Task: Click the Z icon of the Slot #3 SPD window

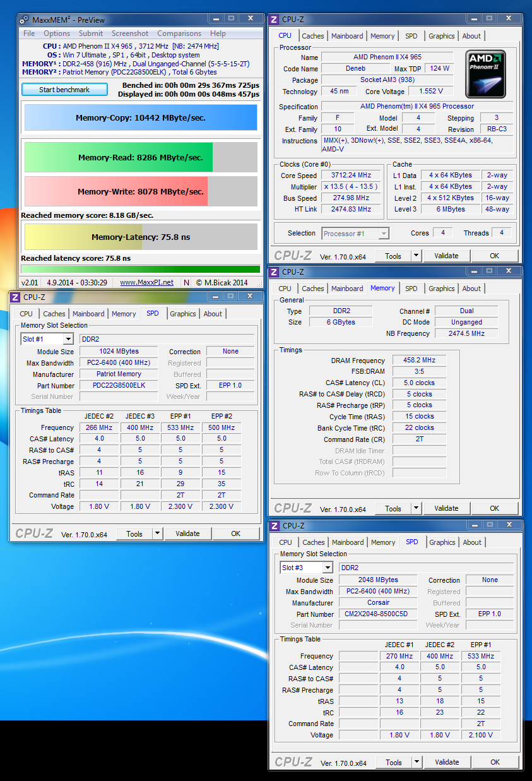Action: pyautogui.click(x=275, y=525)
